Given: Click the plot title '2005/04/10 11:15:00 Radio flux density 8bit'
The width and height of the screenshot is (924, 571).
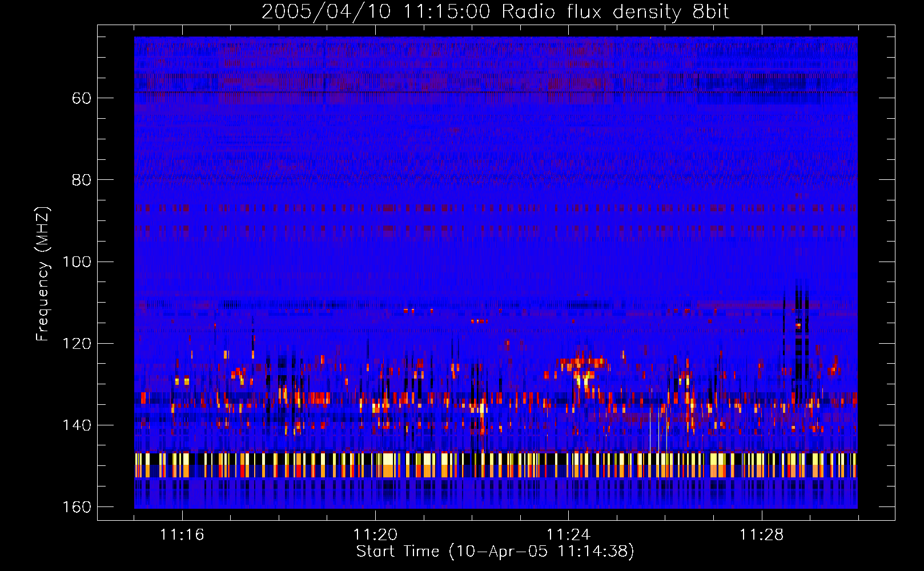Looking at the screenshot, I should [496, 12].
